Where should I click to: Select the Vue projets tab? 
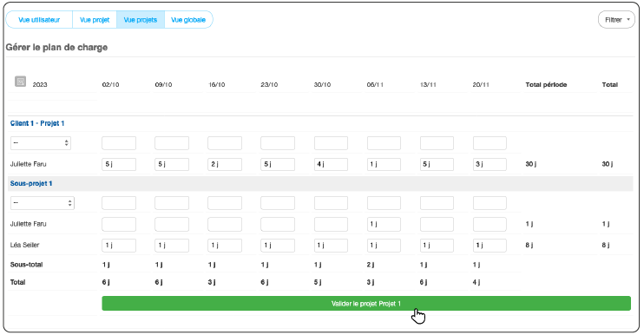click(141, 20)
